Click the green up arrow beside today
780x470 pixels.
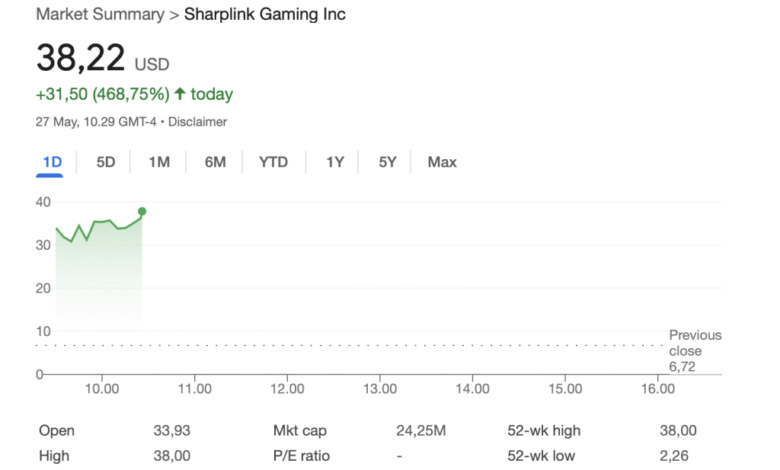pyautogui.click(x=180, y=94)
